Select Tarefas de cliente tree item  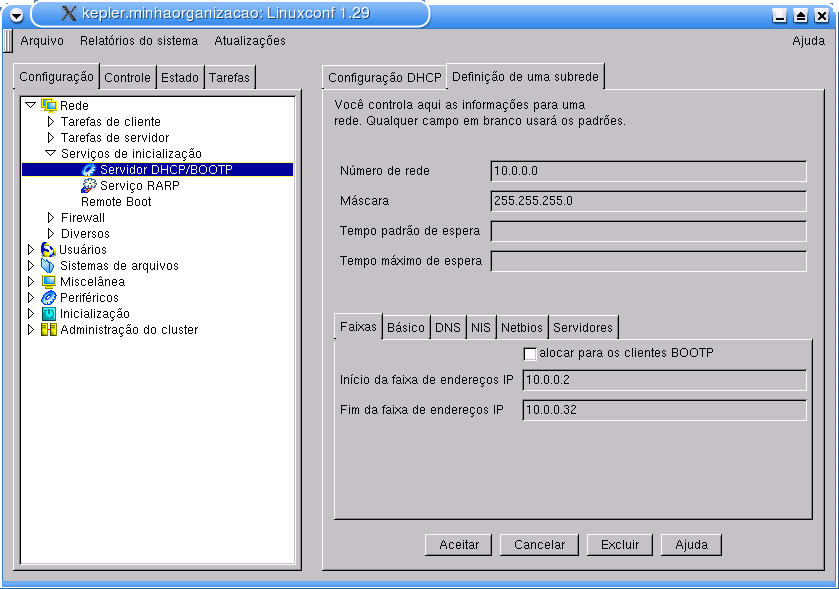[x=111, y=121]
